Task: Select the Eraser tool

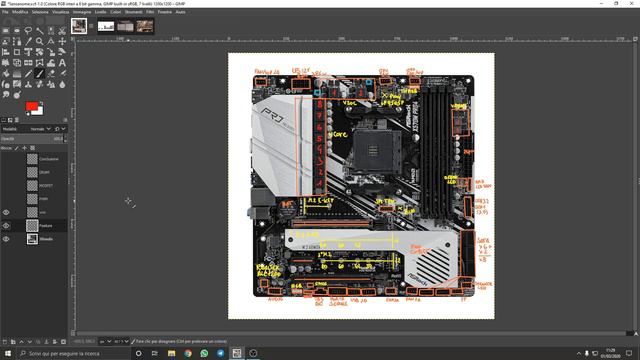Action: tap(51, 74)
